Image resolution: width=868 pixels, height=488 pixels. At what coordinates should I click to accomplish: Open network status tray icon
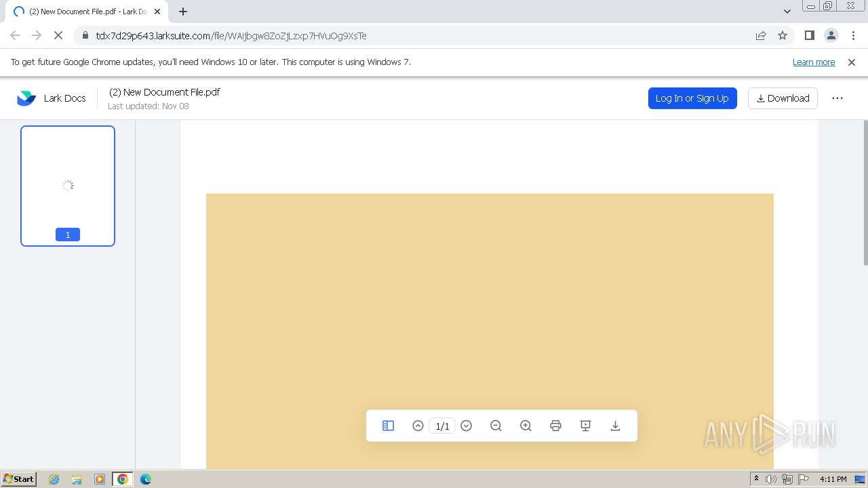[x=787, y=479]
